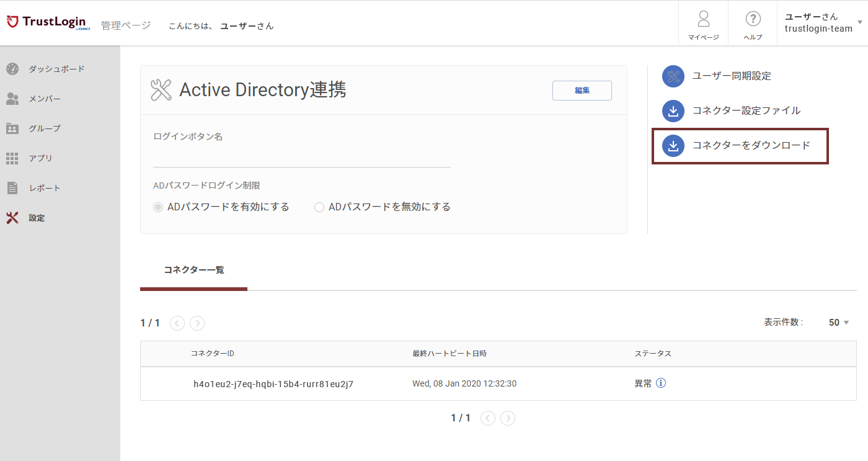
Task: Click the コネクターをダウンロード link
Action: tap(751, 145)
